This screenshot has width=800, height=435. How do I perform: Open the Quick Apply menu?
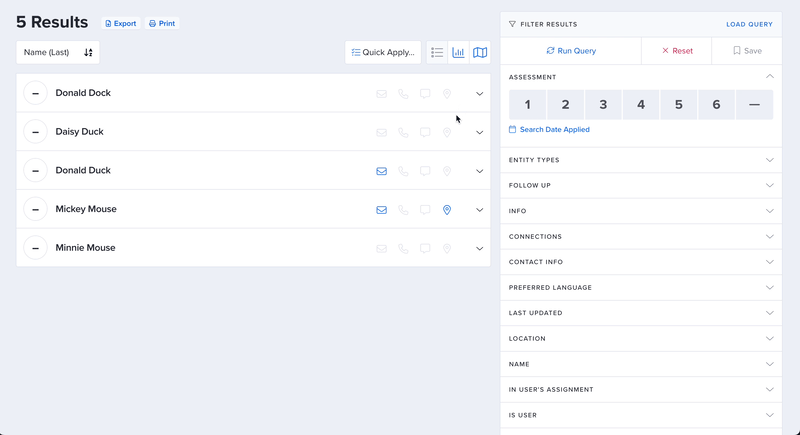click(383, 53)
